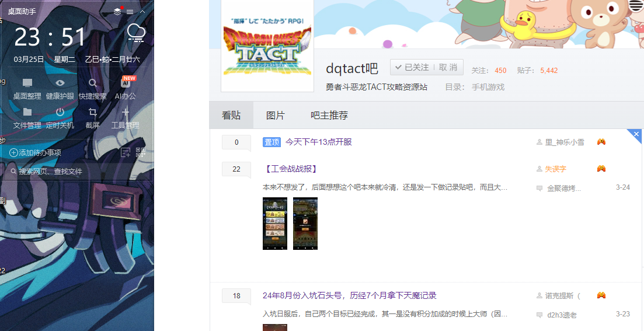Click the dqtact吧 forum title
Screen dimensions: 644x331
[352, 68]
